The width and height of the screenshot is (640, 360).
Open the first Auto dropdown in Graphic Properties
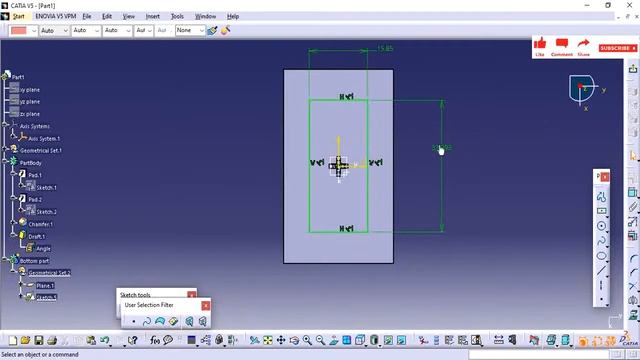pyautogui.click(x=54, y=31)
